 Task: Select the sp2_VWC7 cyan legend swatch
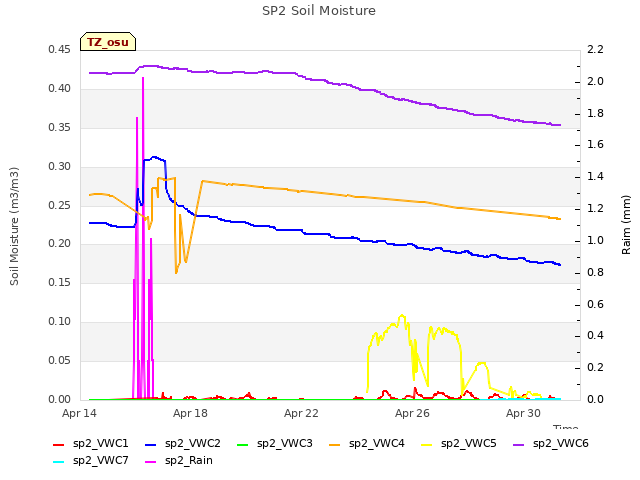[x=59, y=462]
